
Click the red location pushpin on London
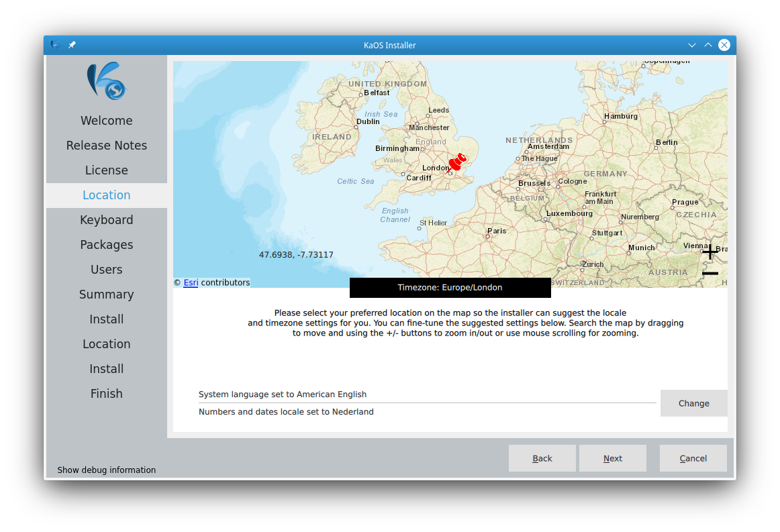[x=456, y=162]
